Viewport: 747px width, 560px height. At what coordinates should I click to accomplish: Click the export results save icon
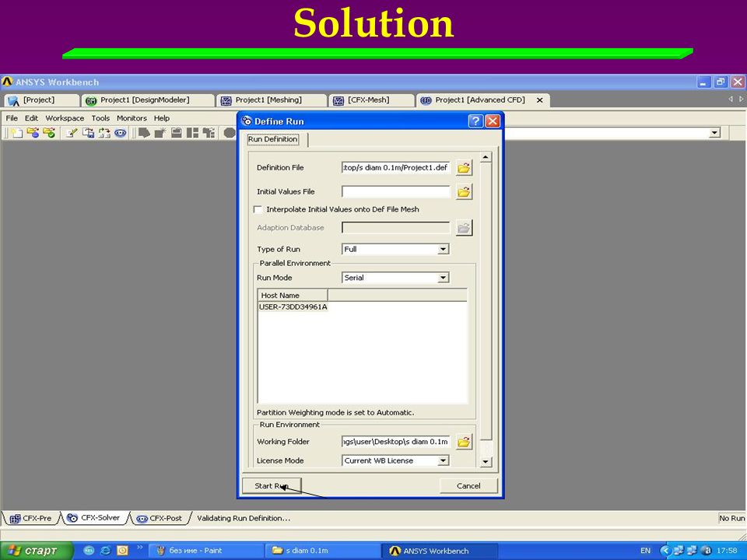tap(88, 133)
